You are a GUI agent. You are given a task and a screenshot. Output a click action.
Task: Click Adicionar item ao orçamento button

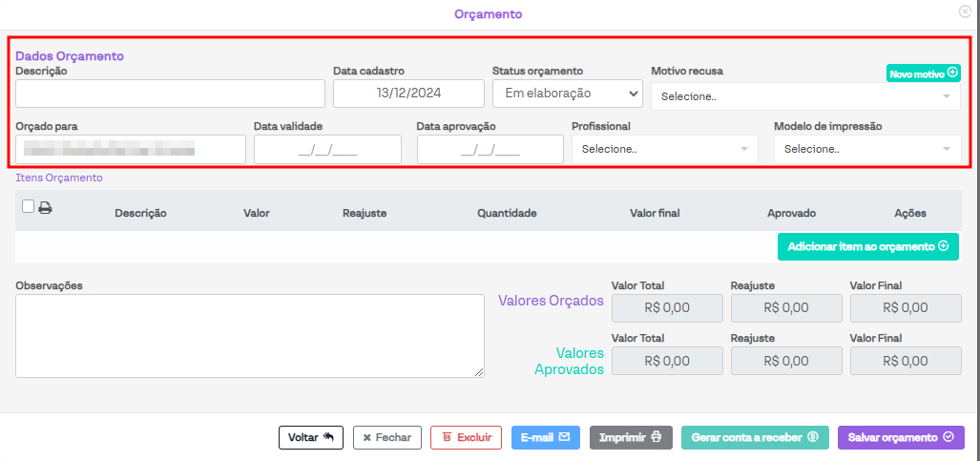tap(867, 246)
